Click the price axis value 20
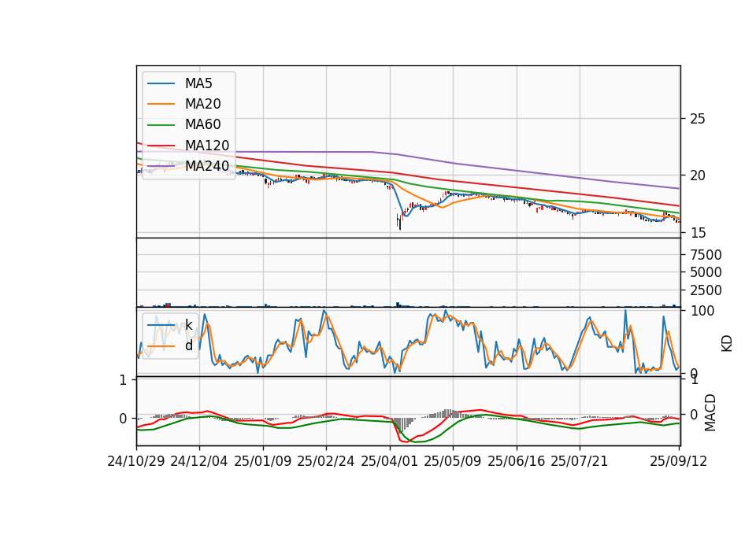Viewport: 756px width, 543px height. click(697, 175)
